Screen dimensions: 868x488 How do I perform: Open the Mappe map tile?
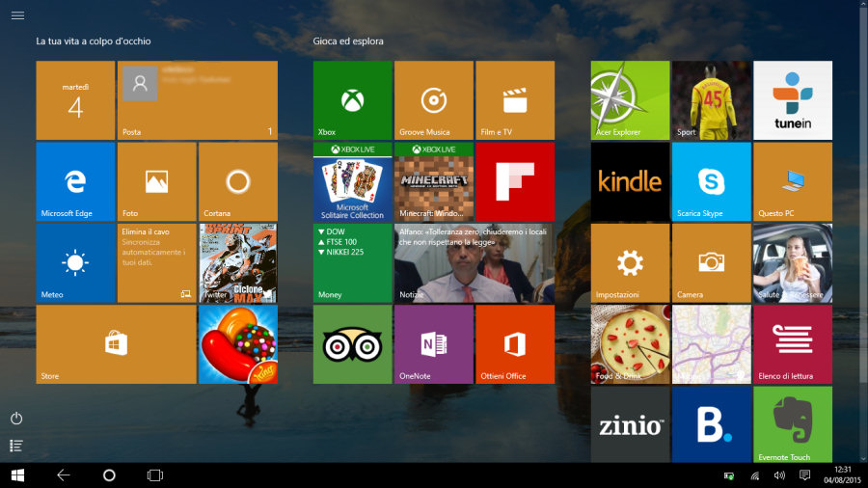pos(712,344)
